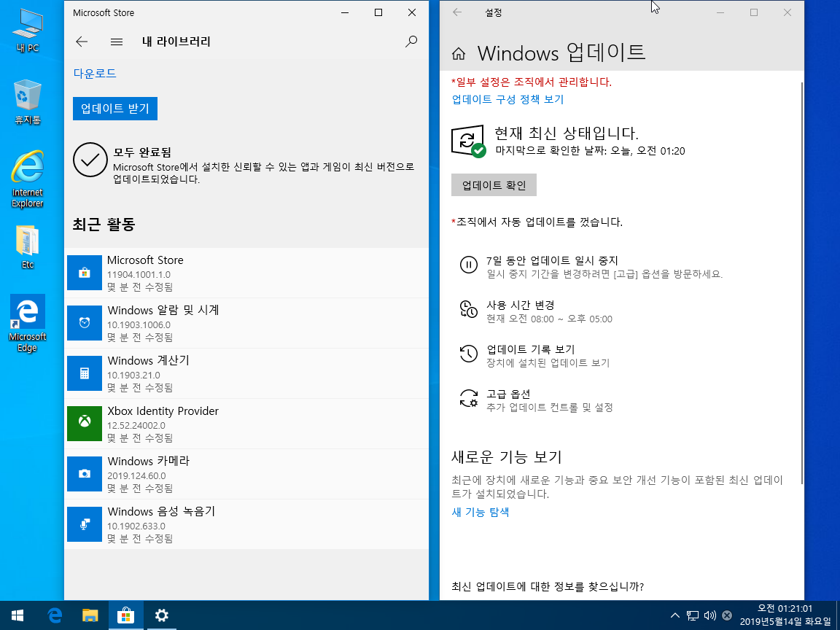Click the Windows 계산기 app icon

[85, 373]
